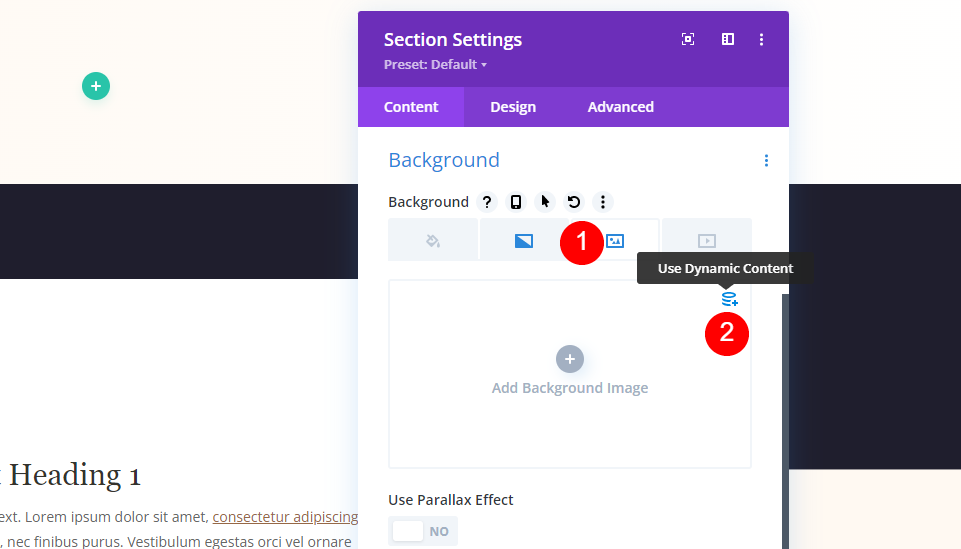Open Section Settings three-dot menu
This screenshot has height=549, width=961.
click(761, 39)
